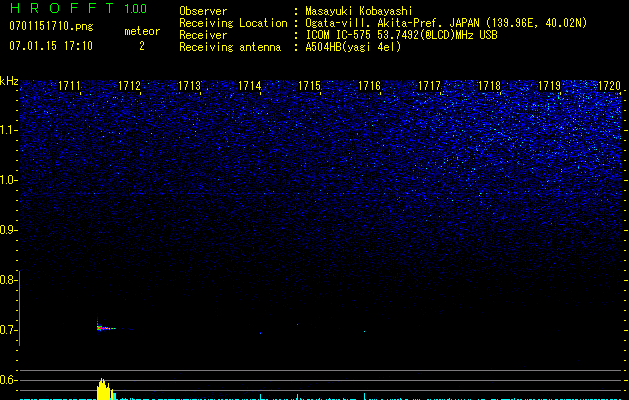629x400 pixels.
Task: Click the small echo dot below 1714
Action: tap(260, 333)
